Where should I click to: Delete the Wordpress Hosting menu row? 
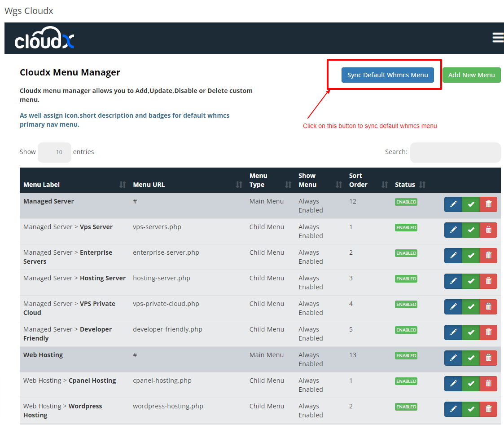(x=489, y=409)
